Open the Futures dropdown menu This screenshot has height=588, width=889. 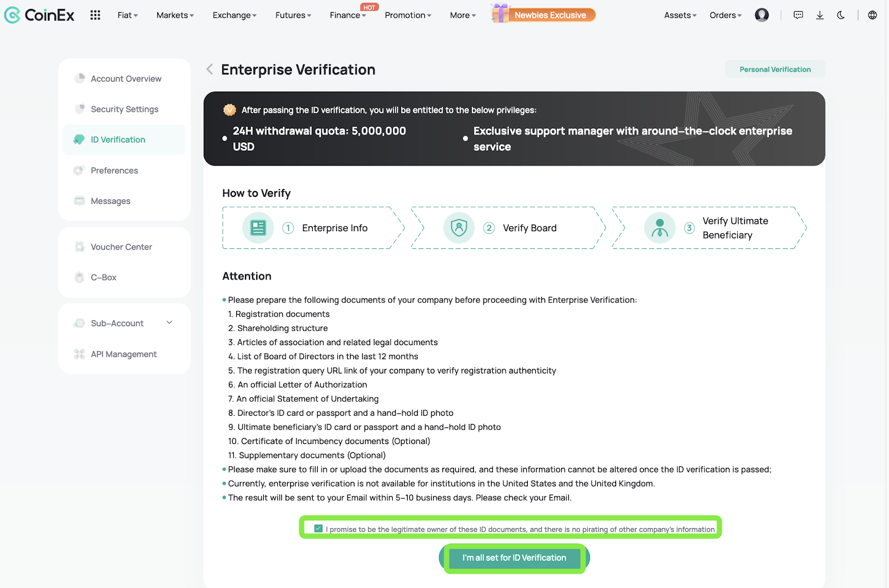point(293,15)
